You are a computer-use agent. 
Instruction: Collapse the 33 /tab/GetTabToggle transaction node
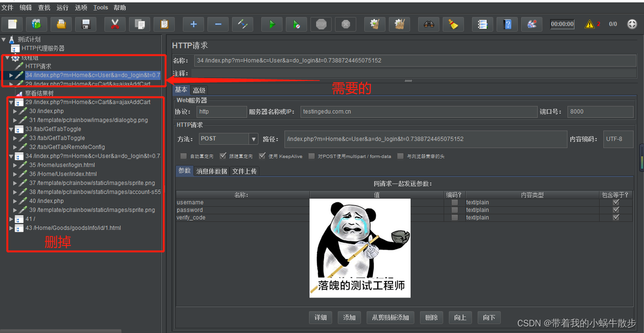[11, 129]
